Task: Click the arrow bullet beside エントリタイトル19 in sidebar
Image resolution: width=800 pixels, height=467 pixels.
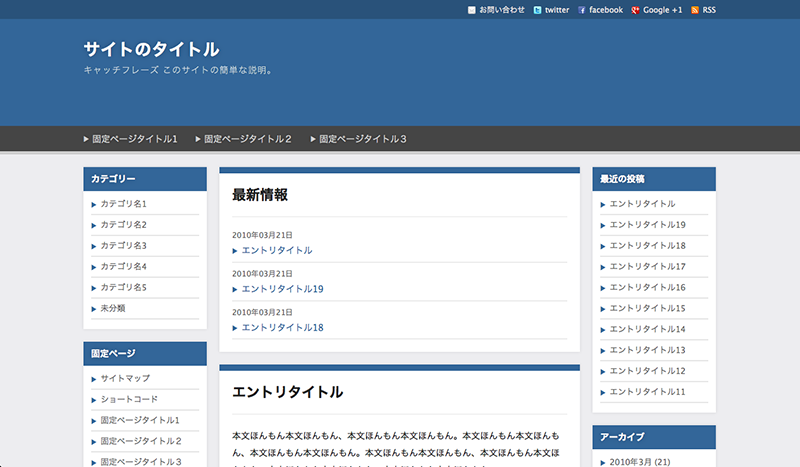Action: [x=603, y=225]
